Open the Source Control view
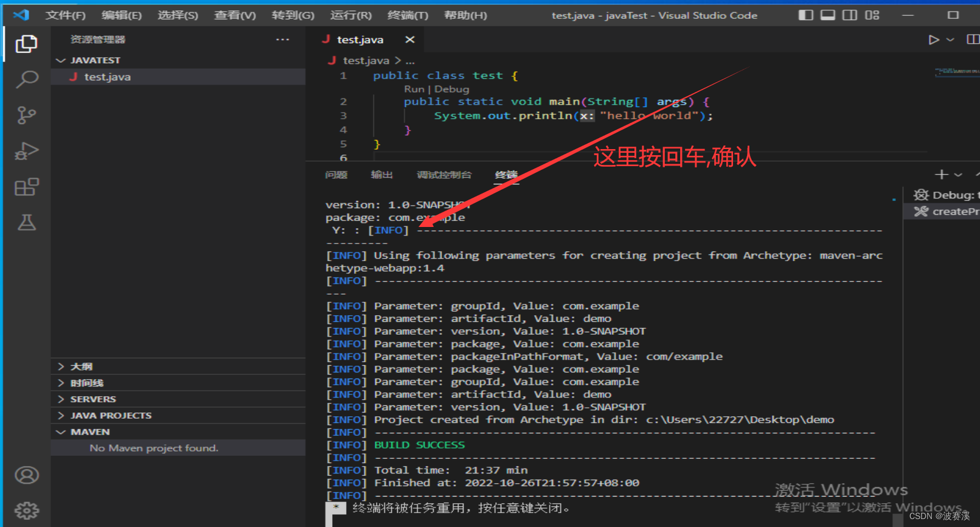This screenshot has height=527, width=980. pos(26,115)
